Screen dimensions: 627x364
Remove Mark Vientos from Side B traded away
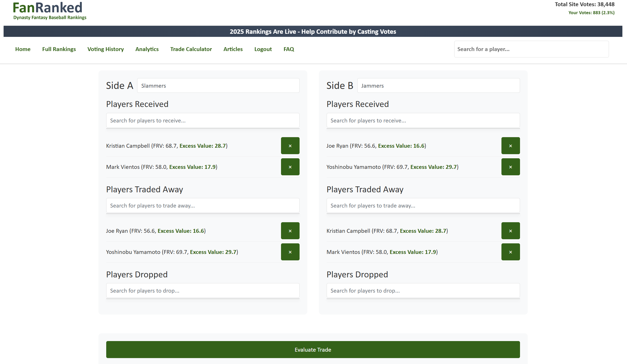point(510,252)
